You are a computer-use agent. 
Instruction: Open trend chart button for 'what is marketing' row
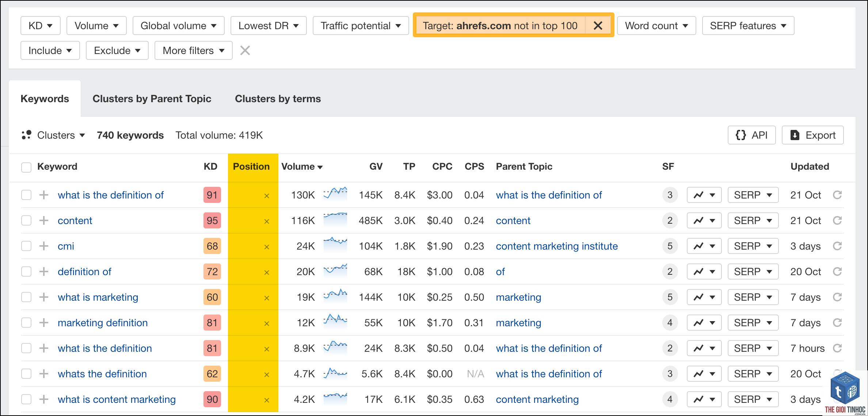[x=704, y=297]
